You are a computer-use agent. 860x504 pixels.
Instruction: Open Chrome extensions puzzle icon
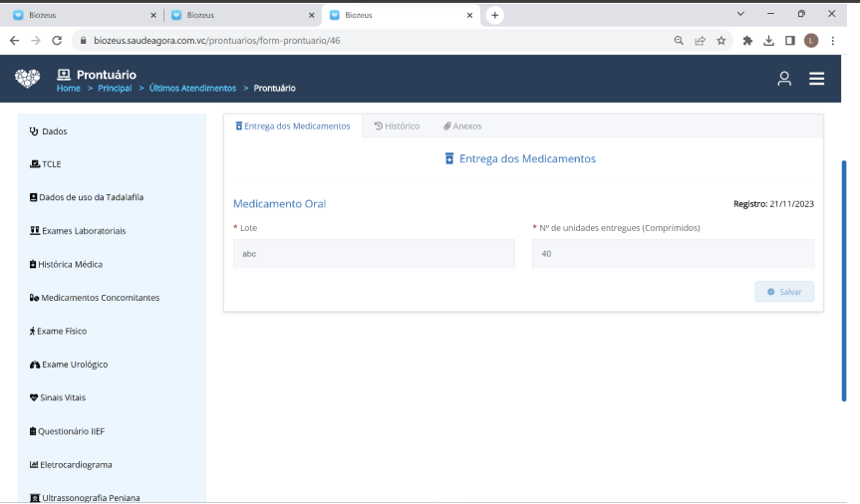click(x=747, y=41)
